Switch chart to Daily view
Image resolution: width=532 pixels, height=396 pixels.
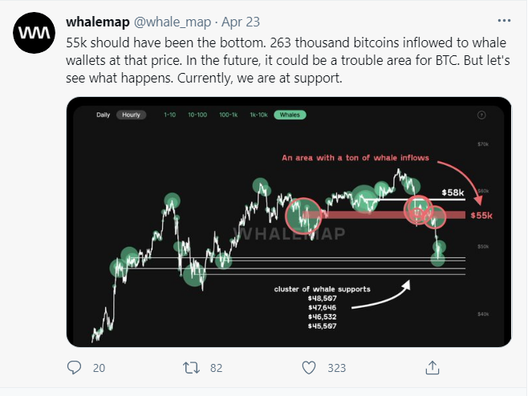point(103,115)
